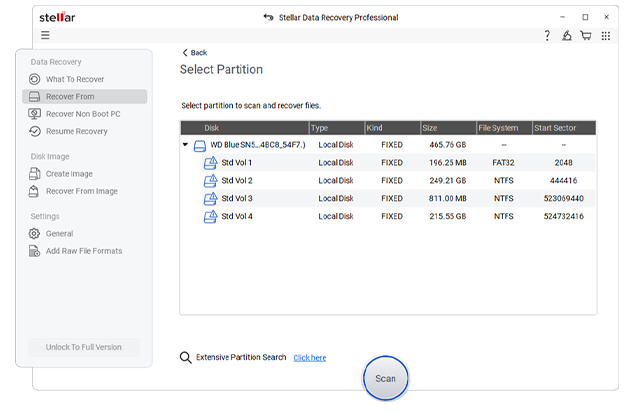Open Add Raw File Formats
This screenshot has width=626, height=413.
tap(84, 251)
